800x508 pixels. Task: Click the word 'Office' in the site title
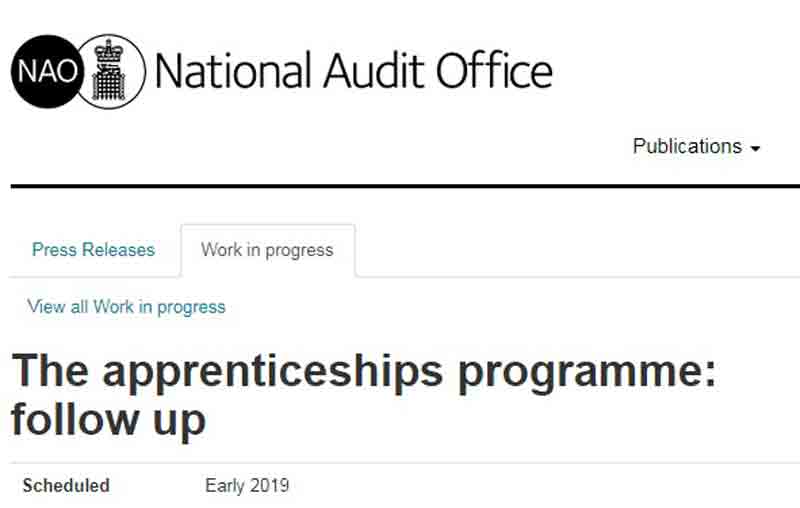pyautogui.click(x=494, y=70)
